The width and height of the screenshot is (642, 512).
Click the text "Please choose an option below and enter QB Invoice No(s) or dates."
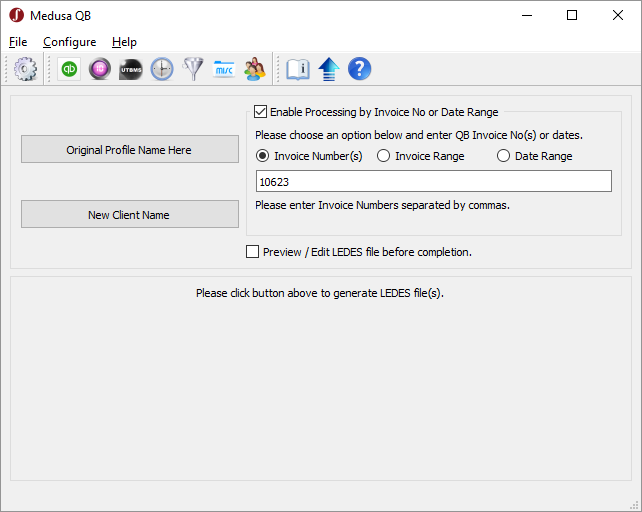[419, 135]
